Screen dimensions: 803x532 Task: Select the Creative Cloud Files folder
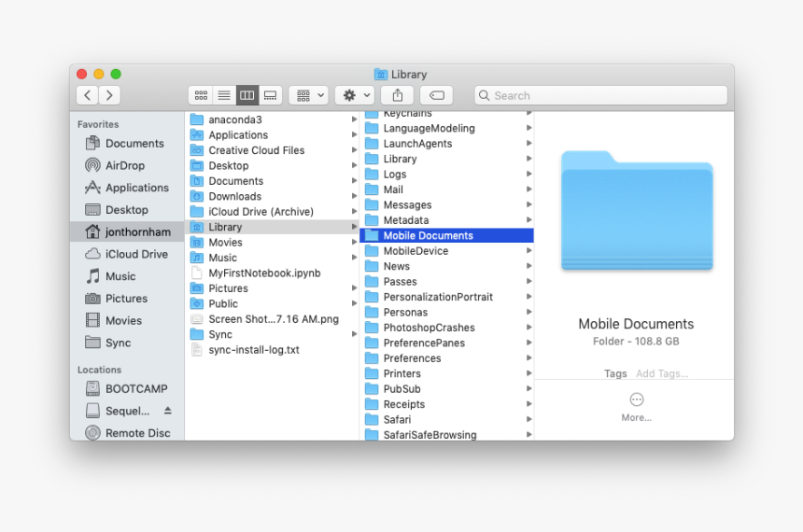pyautogui.click(x=272, y=150)
